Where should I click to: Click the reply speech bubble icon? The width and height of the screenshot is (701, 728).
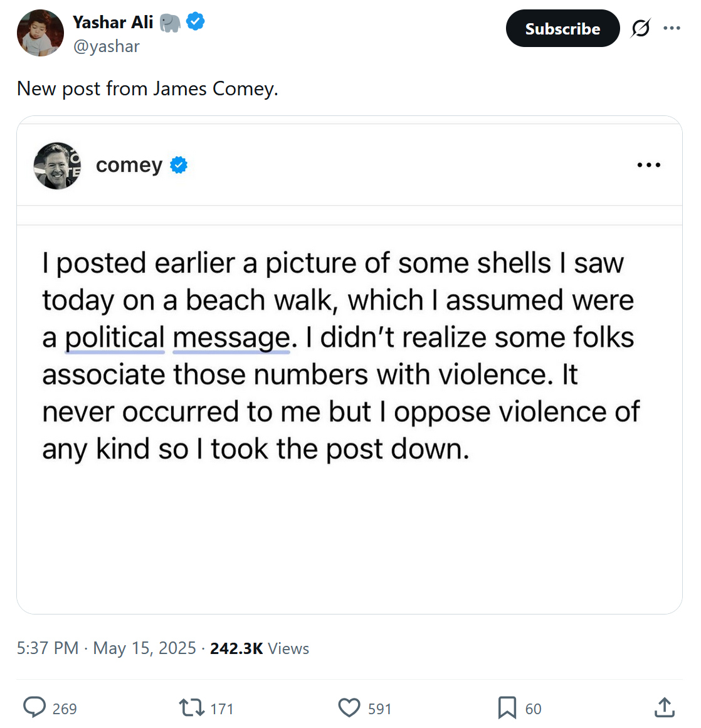pyautogui.click(x=34, y=708)
